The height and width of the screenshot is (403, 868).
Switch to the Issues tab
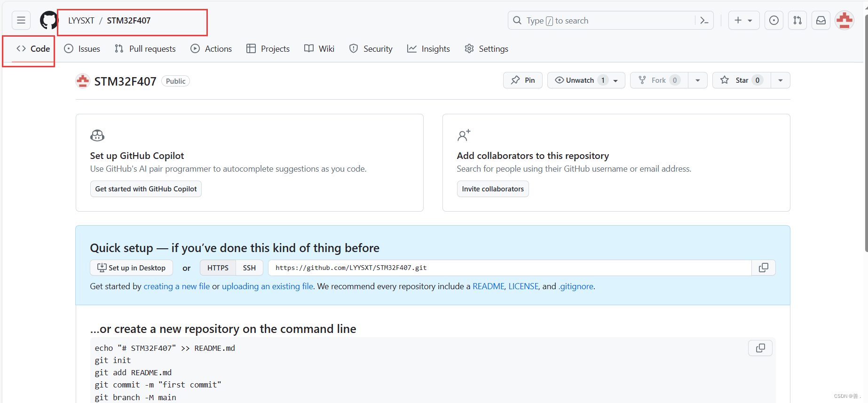pos(82,48)
